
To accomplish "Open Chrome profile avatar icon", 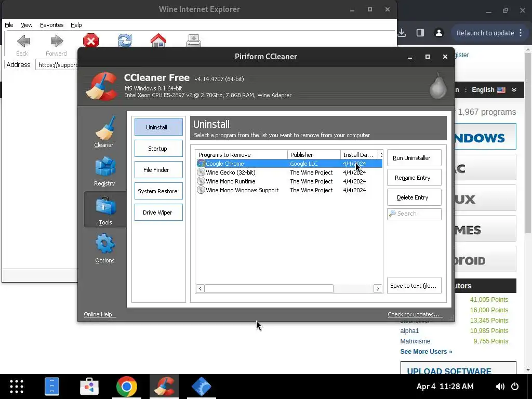I will click(x=438, y=33).
